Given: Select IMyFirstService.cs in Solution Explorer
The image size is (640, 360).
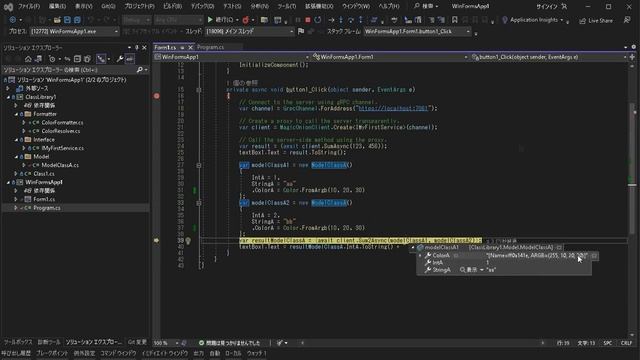Looking at the screenshot, I should click(62, 148).
